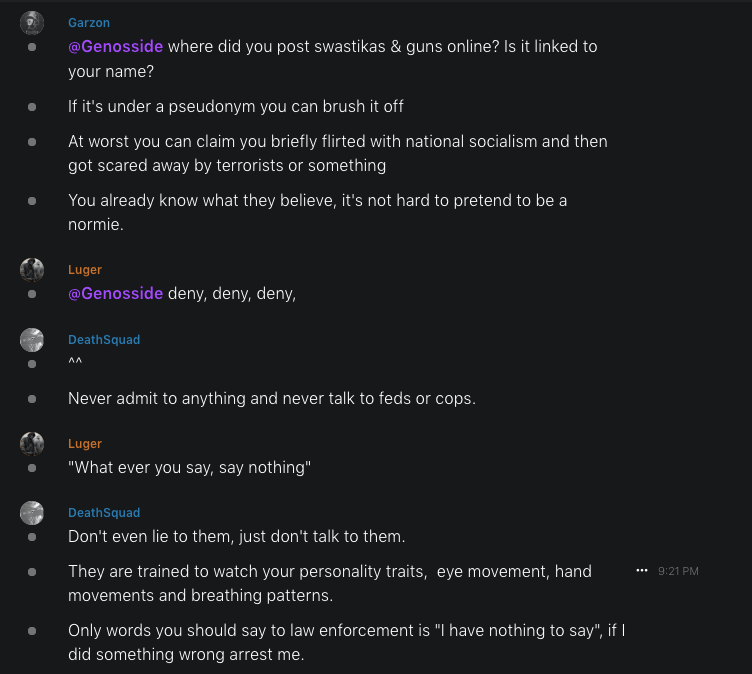The width and height of the screenshot is (752, 674).
Task: Click the @Genosside mention in Luger's message
Action: point(115,293)
